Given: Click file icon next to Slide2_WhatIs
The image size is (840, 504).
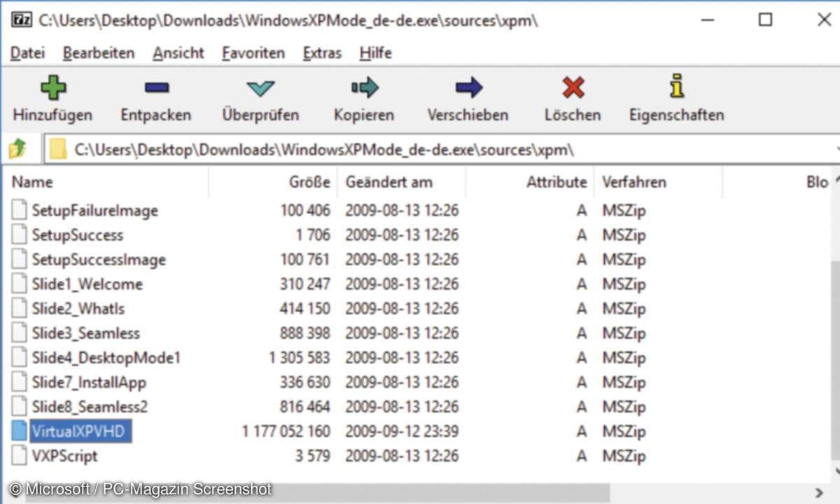Looking at the screenshot, I should pyautogui.click(x=20, y=308).
